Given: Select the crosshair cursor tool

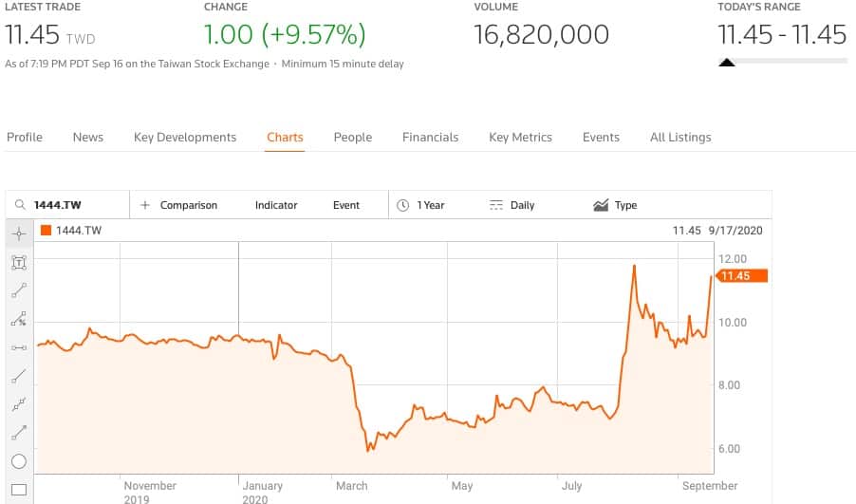Looking at the screenshot, I should click(x=19, y=233).
